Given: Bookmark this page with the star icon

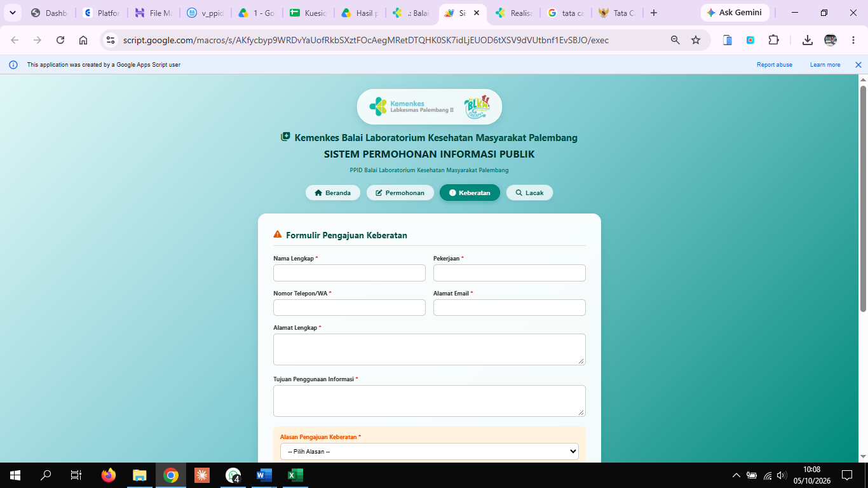Looking at the screenshot, I should [x=696, y=40].
